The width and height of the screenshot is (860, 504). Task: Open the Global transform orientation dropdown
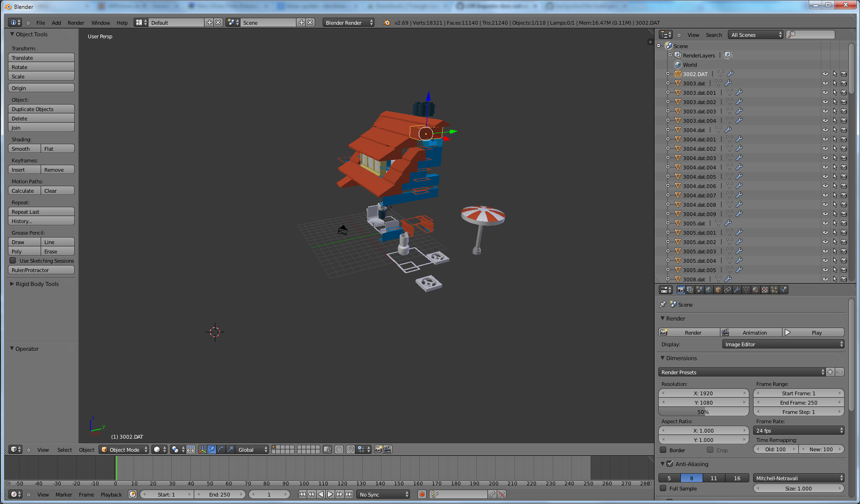252,449
